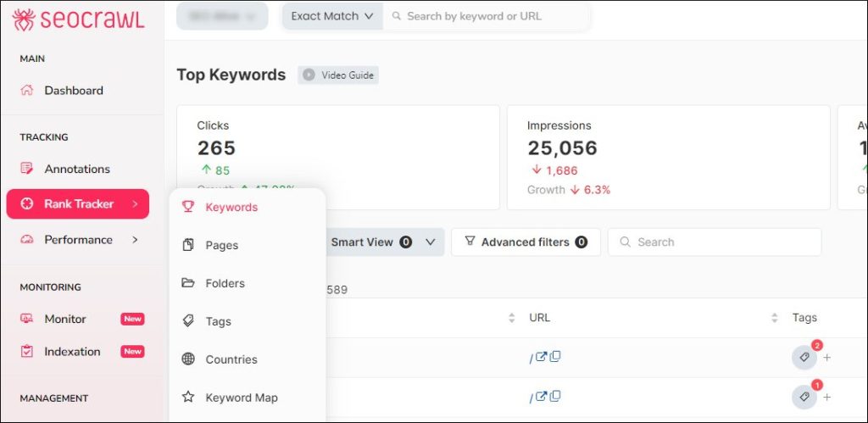Click the Keyword Map star icon

click(x=188, y=397)
